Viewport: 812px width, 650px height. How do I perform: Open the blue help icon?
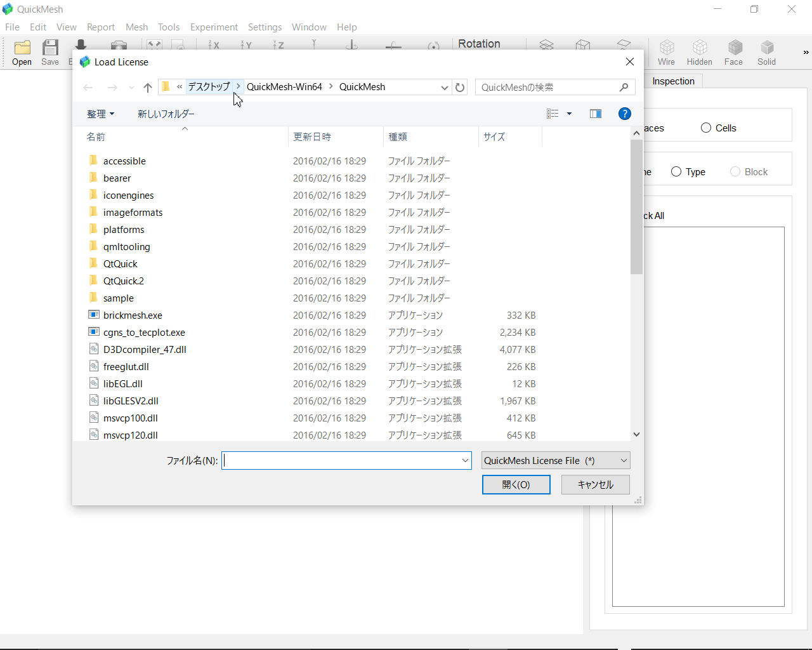click(625, 114)
